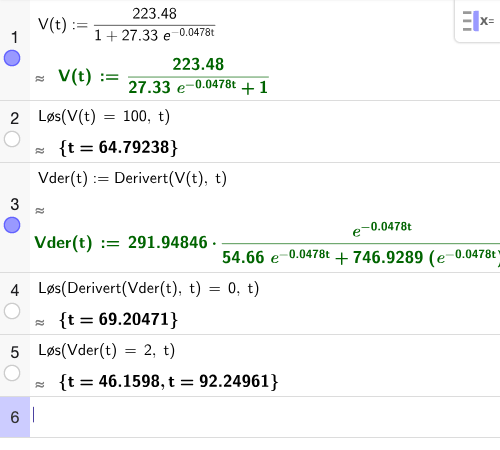
Task: Click the approx symbol beside row 5 output
Action: (x=40, y=385)
